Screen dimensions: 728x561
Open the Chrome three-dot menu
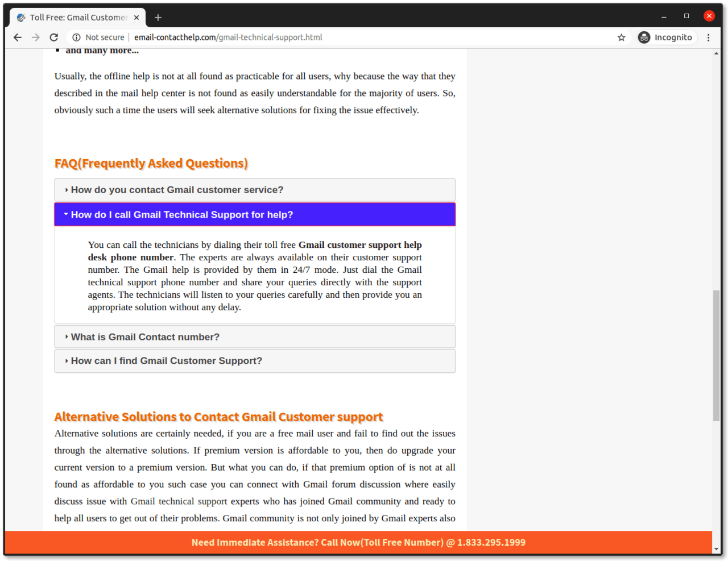tap(708, 38)
